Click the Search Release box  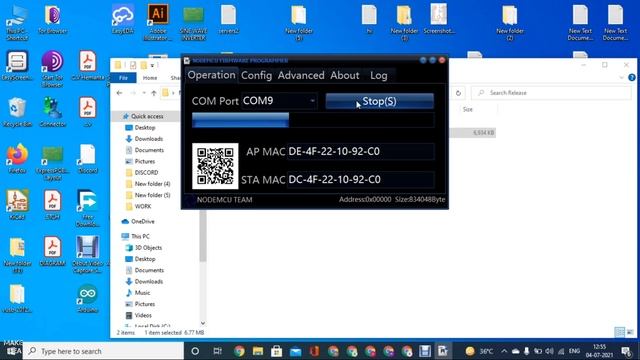(551, 93)
